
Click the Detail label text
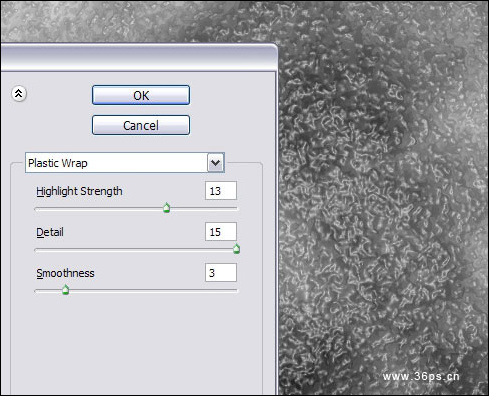click(50, 232)
